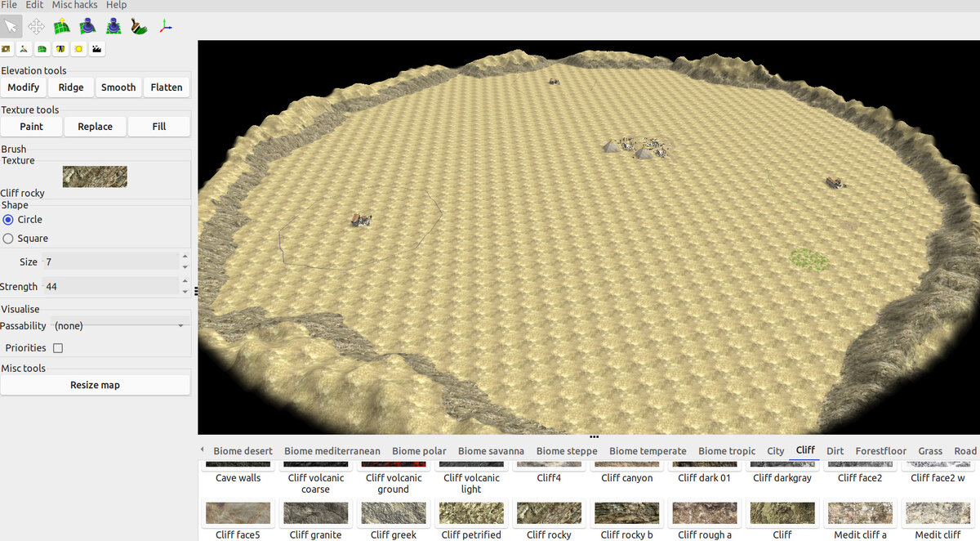Switch to the Biome steppe tab
This screenshot has width=980, height=541.
point(567,451)
